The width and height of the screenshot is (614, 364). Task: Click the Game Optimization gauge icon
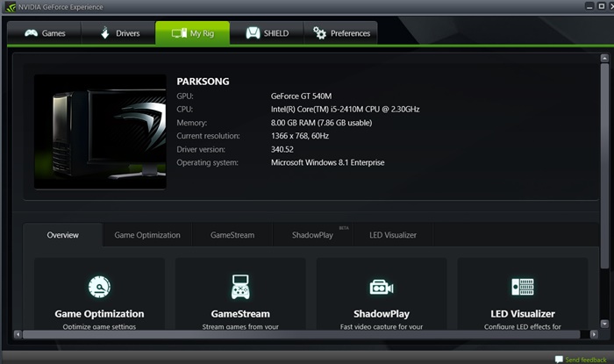tap(99, 287)
